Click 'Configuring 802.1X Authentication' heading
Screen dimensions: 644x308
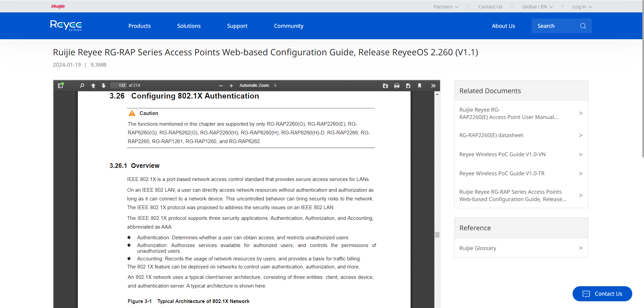195,96
